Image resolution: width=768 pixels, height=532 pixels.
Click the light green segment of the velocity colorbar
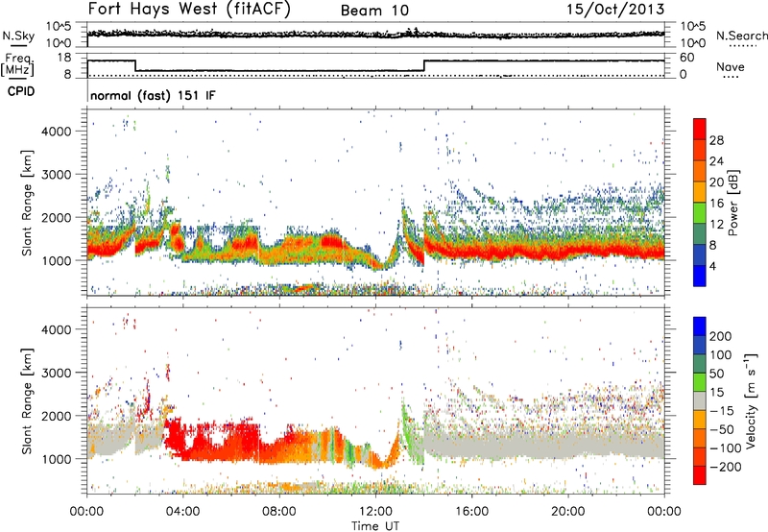tap(700, 382)
